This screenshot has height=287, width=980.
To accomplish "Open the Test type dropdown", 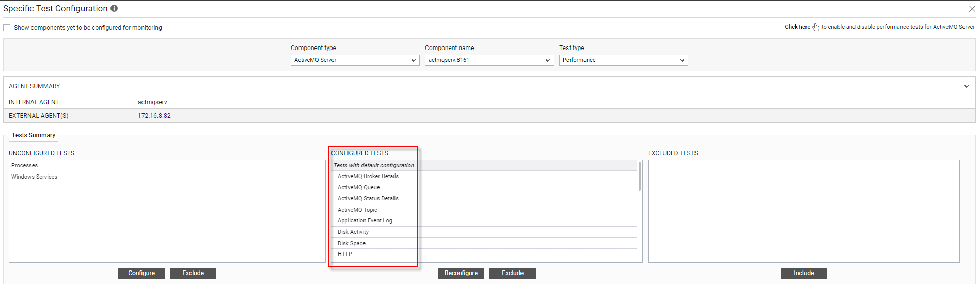I will coord(623,60).
